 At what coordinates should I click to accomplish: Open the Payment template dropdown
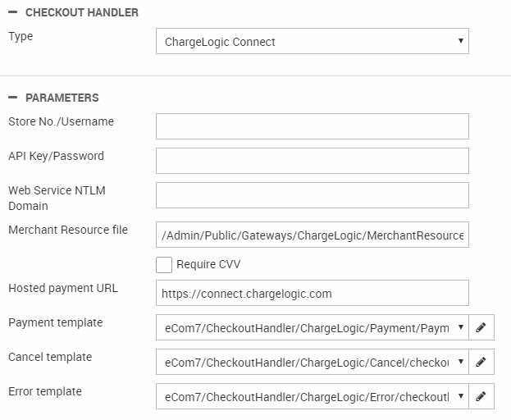click(x=312, y=328)
